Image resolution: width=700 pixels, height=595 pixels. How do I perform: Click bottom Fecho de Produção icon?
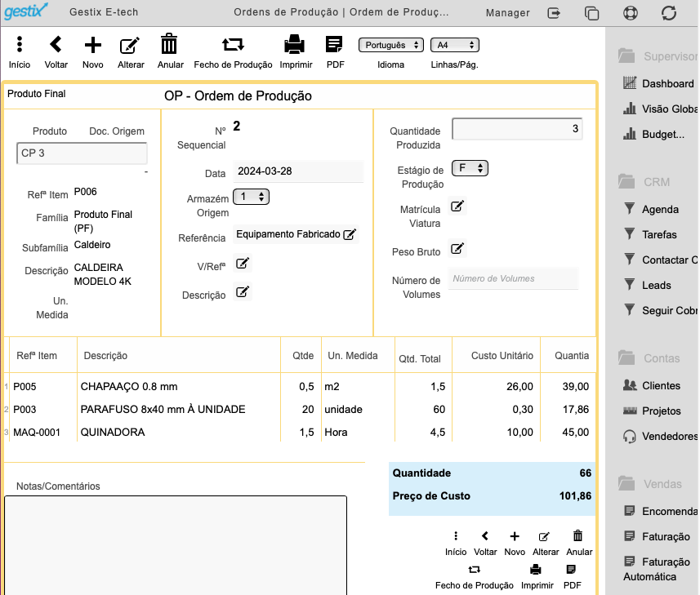474,570
